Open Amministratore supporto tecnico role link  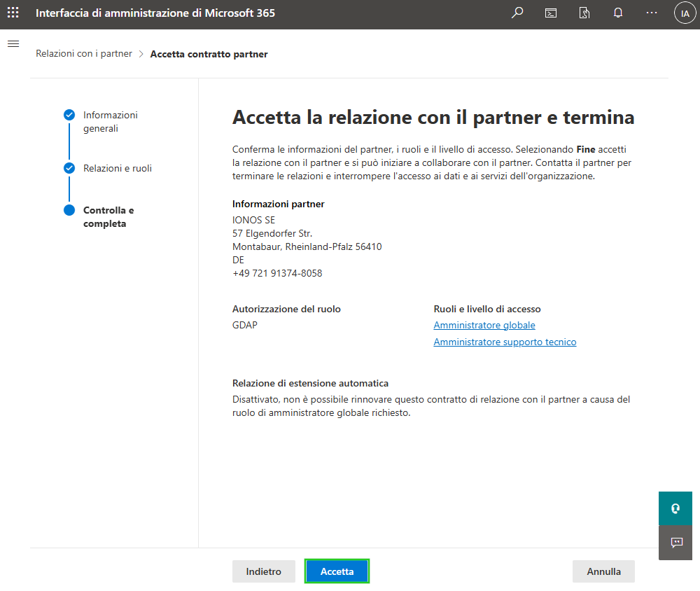(505, 342)
